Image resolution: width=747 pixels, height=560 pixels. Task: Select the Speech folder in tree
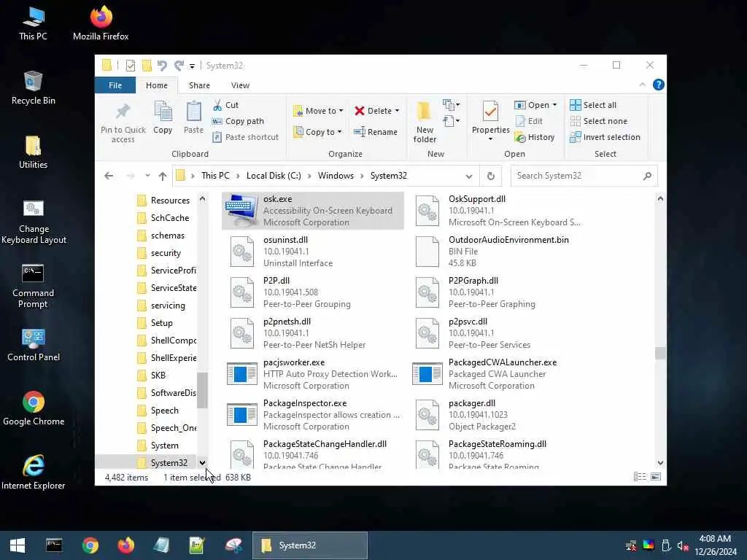click(x=164, y=411)
